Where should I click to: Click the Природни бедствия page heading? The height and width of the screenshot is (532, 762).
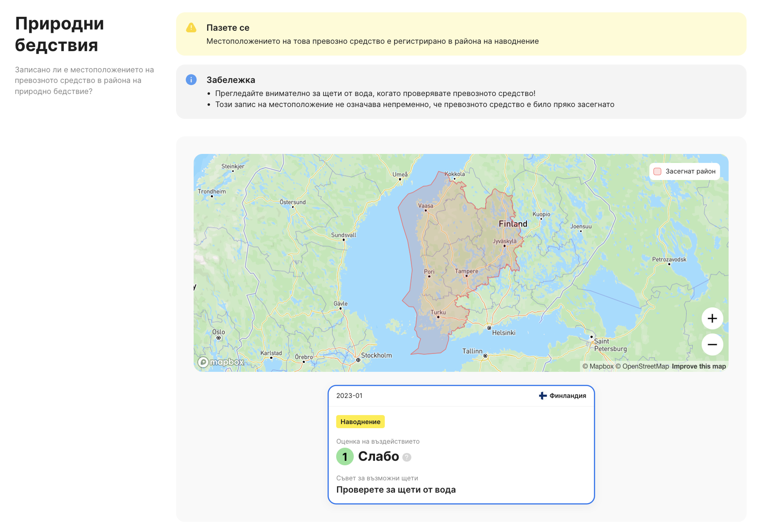pos(59,34)
